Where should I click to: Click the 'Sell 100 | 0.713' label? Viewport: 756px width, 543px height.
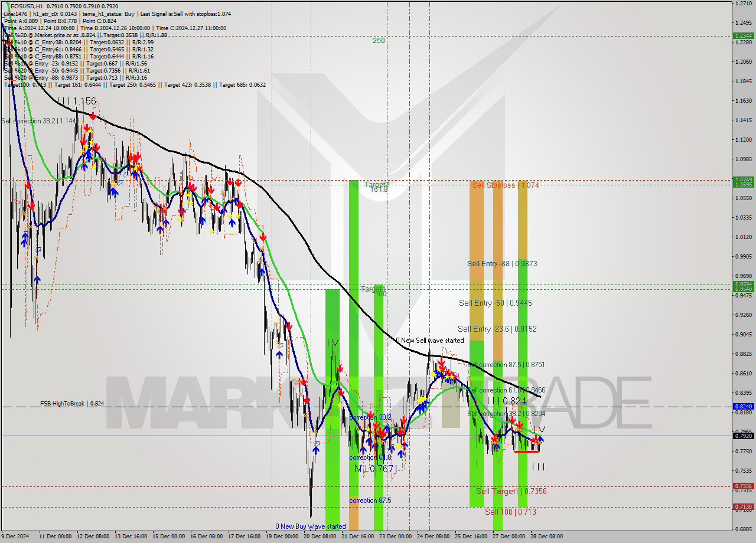pyautogui.click(x=510, y=512)
